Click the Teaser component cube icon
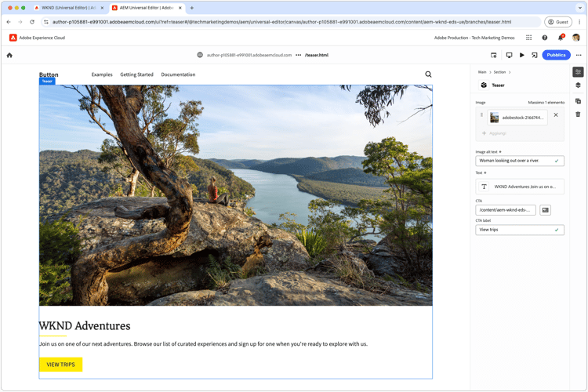The width and height of the screenshot is (588, 392). [x=484, y=85]
